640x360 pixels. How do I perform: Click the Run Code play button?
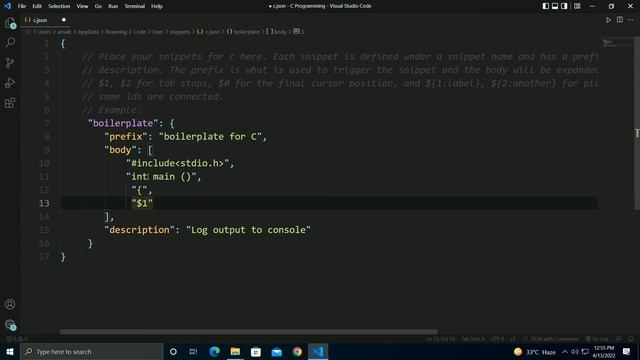[x=608, y=20]
